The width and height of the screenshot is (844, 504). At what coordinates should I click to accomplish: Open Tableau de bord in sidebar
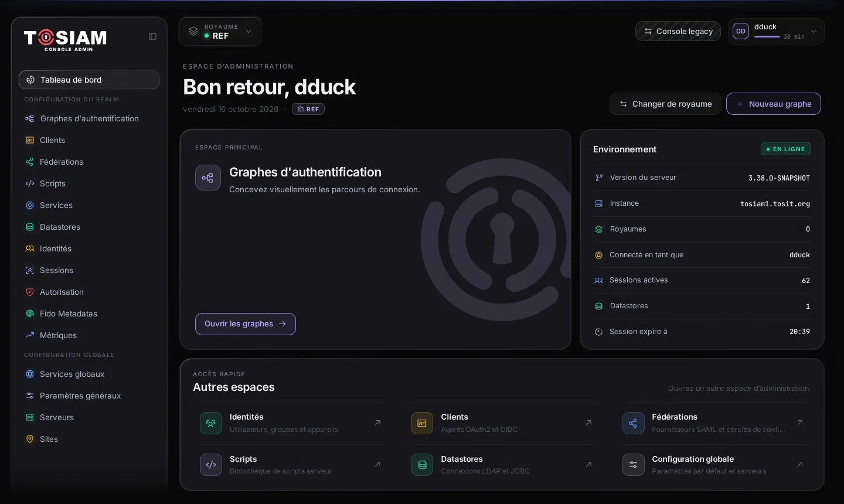click(x=89, y=80)
